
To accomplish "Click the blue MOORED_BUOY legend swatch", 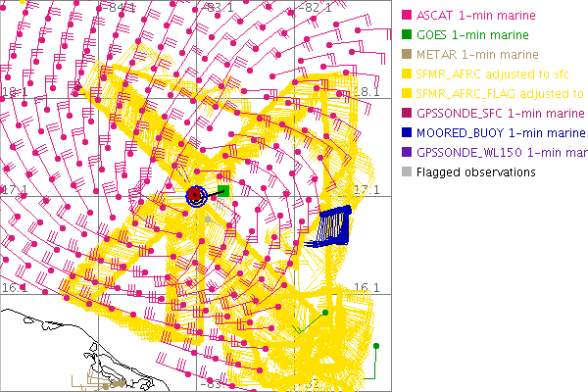I will pyautogui.click(x=407, y=132).
